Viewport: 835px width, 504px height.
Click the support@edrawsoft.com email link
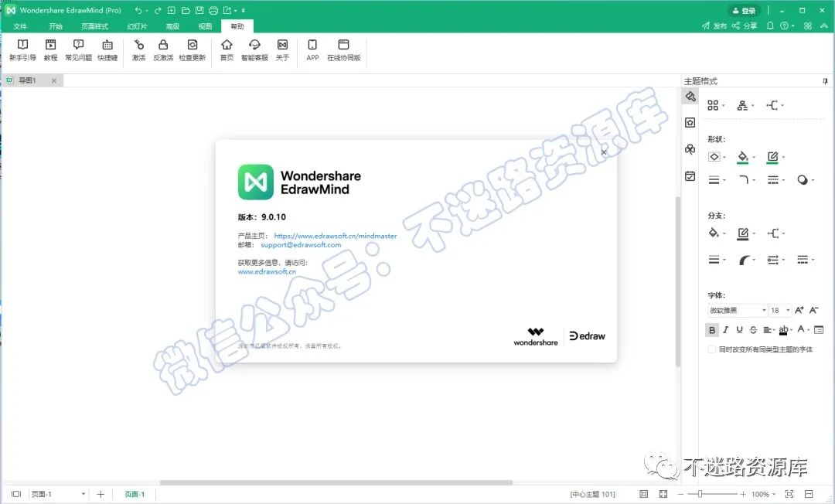[301, 245]
